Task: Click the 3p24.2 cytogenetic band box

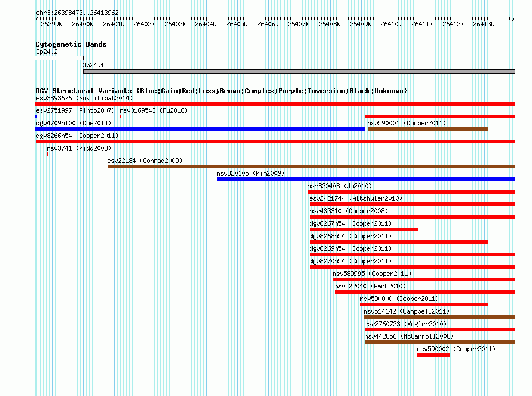Action: (x=59, y=58)
